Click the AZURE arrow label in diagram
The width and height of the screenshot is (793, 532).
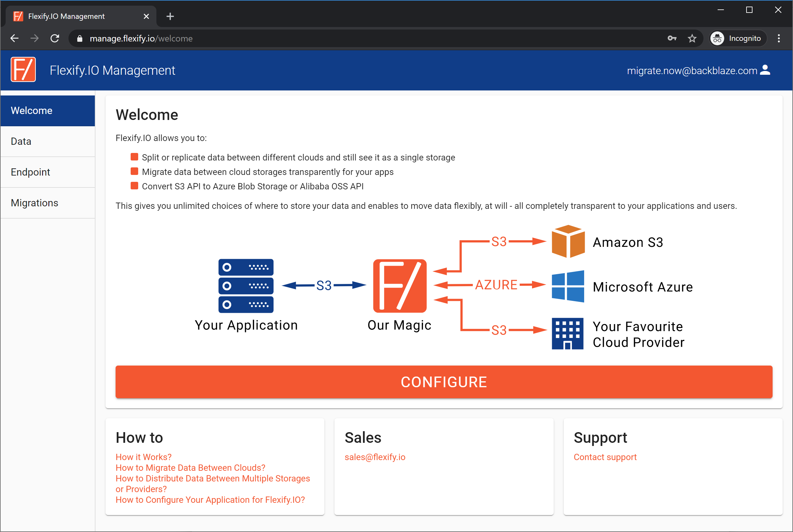pyautogui.click(x=496, y=285)
